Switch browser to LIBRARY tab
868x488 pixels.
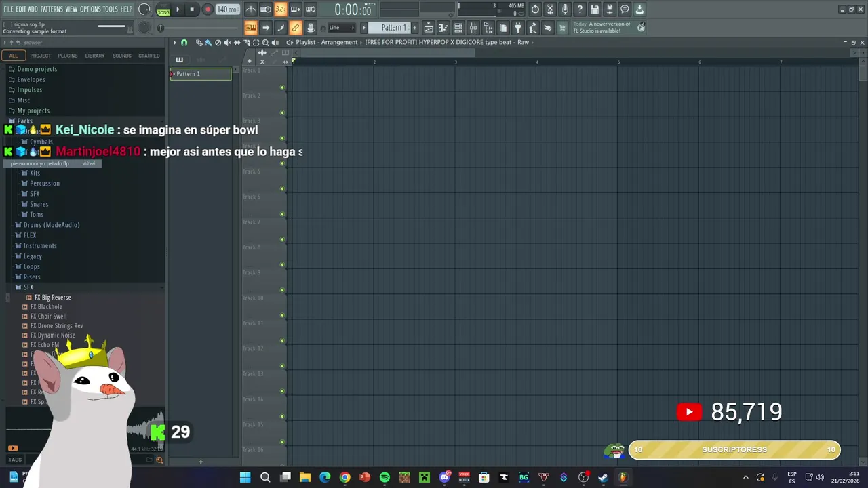point(95,56)
